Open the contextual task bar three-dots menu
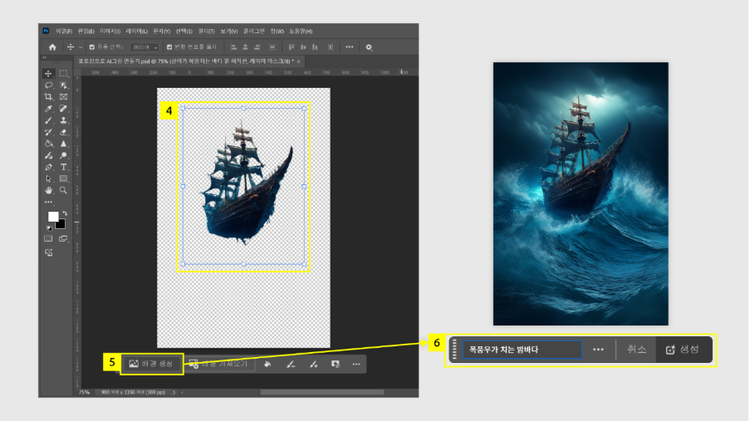The image size is (750, 421). 356,364
